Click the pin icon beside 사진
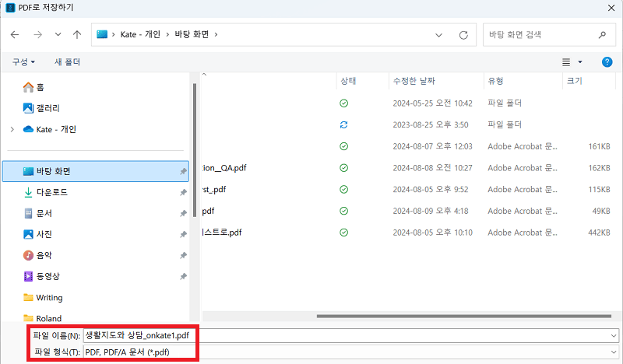This screenshot has width=623, height=364. point(183,235)
